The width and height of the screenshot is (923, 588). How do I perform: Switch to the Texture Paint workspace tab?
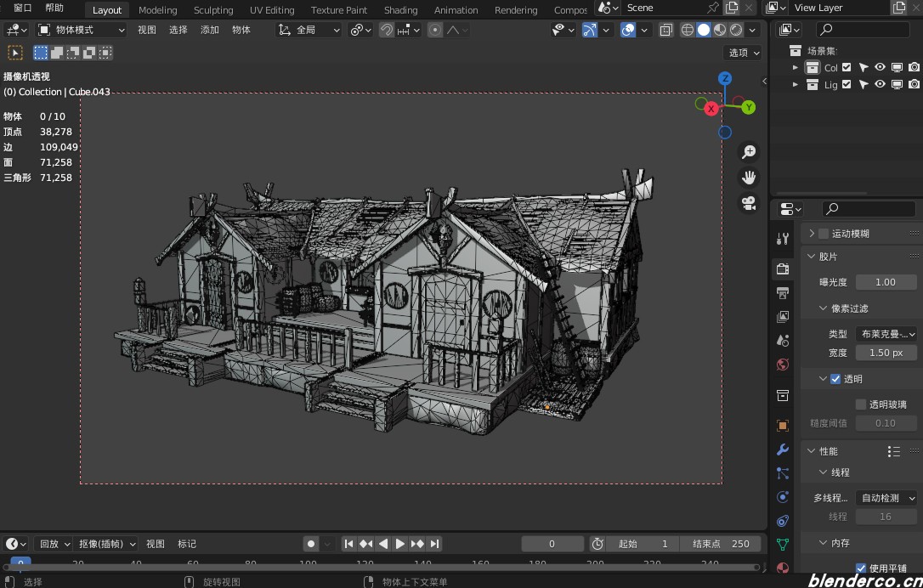click(339, 10)
